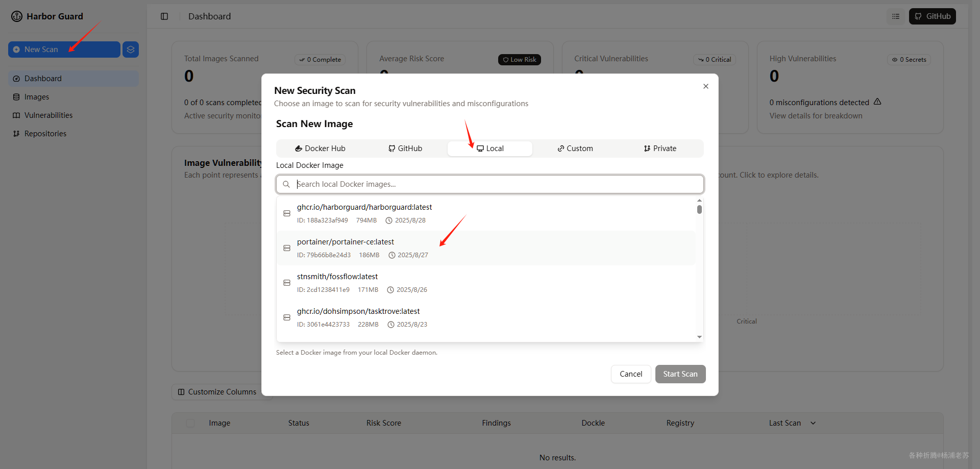Click the image icon beside fossflow row

coord(287,283)
